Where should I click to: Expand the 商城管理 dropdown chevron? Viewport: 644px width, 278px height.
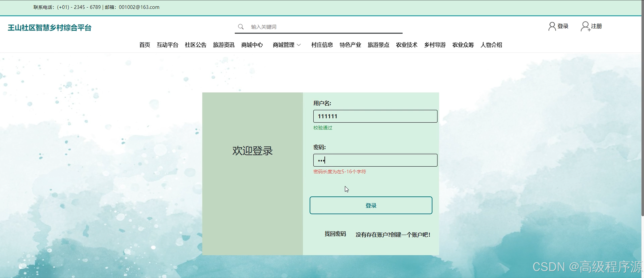pyautogui.click(x=299, y=45)
